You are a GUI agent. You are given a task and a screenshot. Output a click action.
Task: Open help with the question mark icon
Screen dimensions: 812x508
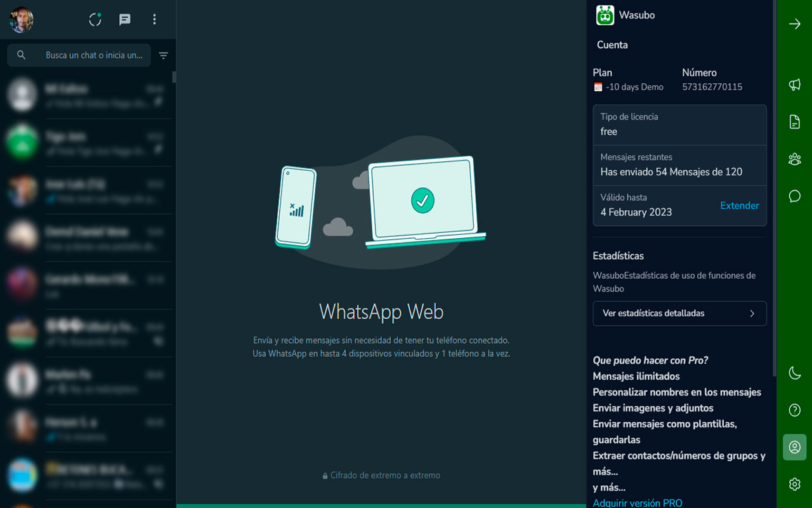point(794,410)
